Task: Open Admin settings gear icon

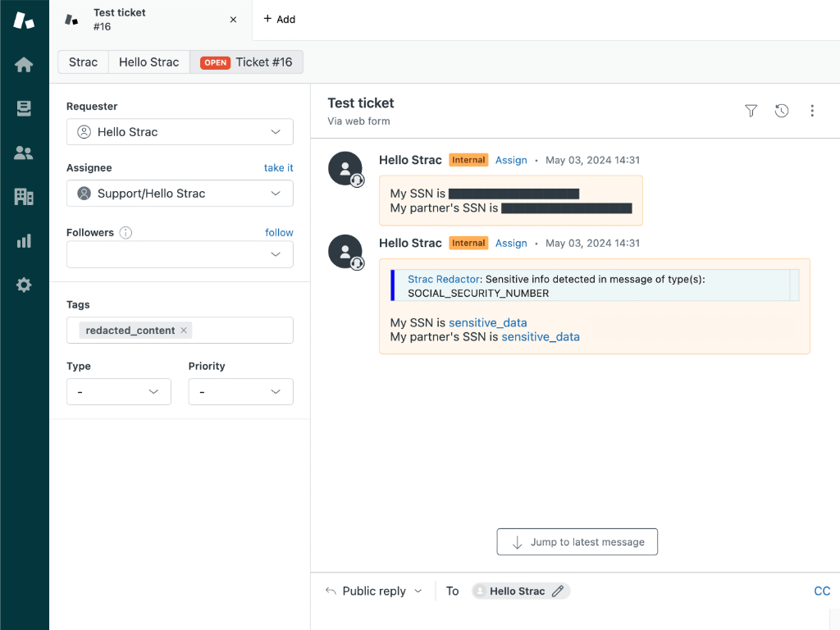Action: 24,285
